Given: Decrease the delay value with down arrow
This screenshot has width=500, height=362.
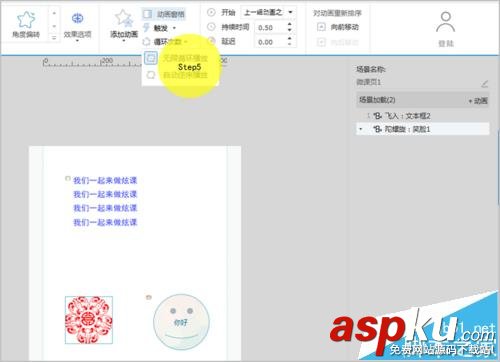Looking at the screenshot, I should [x=290, y=45].
